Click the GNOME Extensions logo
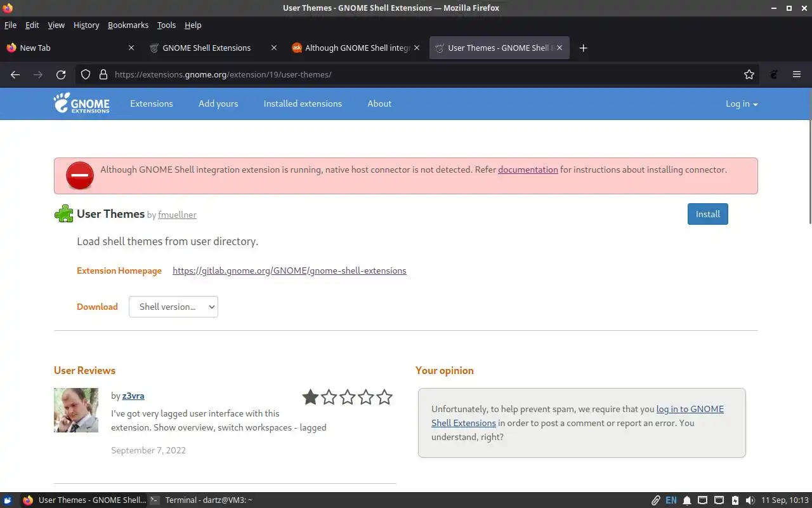 pos(82,103)
